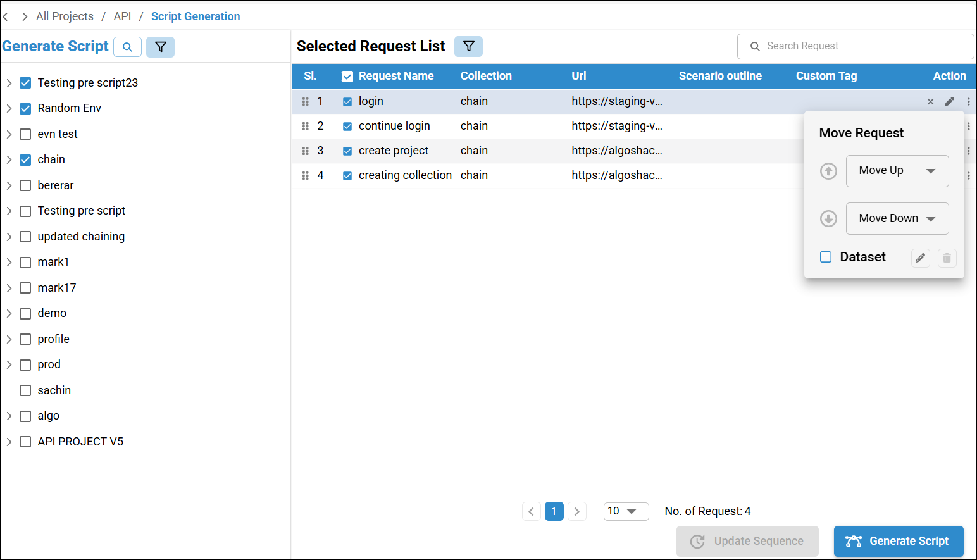Enable the Dataset checkbox
The image size is (977, 560).
click(826, 257)
